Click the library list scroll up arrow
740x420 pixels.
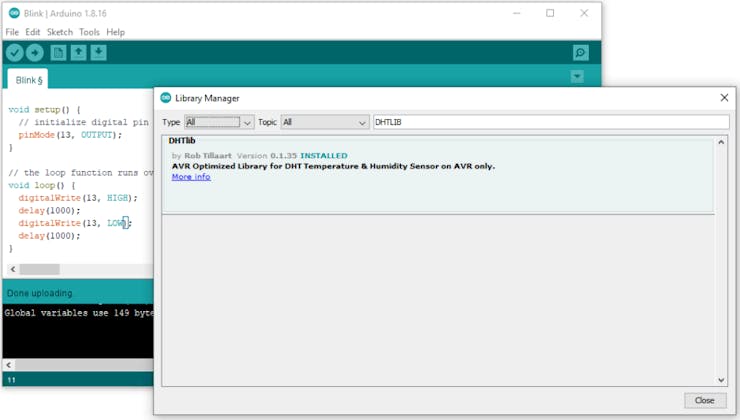(721, 142)
